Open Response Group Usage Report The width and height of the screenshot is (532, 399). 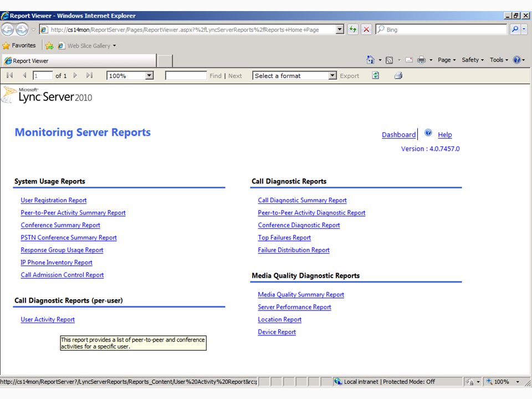tap(62, 250)
